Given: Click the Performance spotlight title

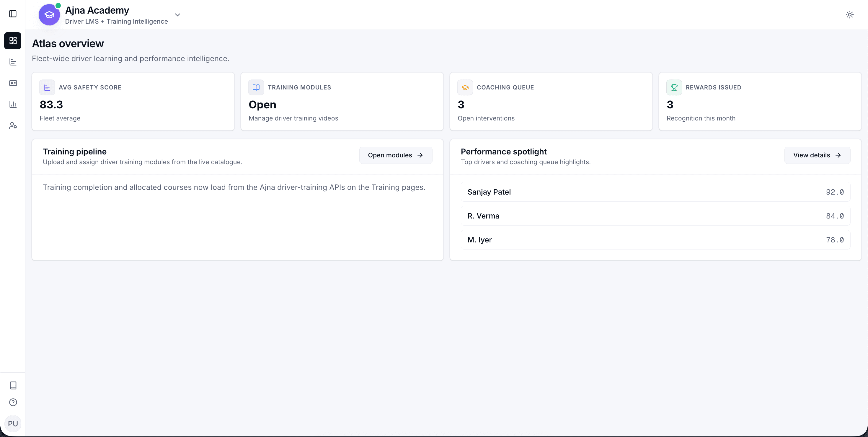Looking at the screenshot, I should pyautogui.click(x=503, y=151).
